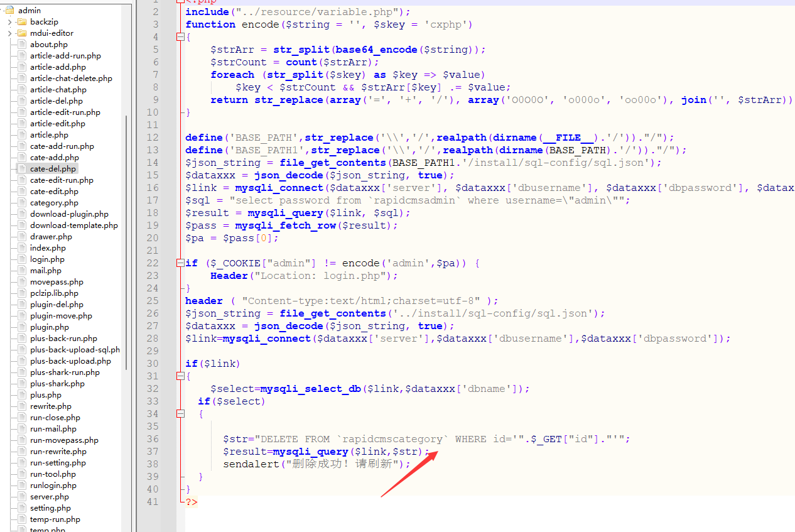Click the file icon next to login.php

(x=22, y=259)
